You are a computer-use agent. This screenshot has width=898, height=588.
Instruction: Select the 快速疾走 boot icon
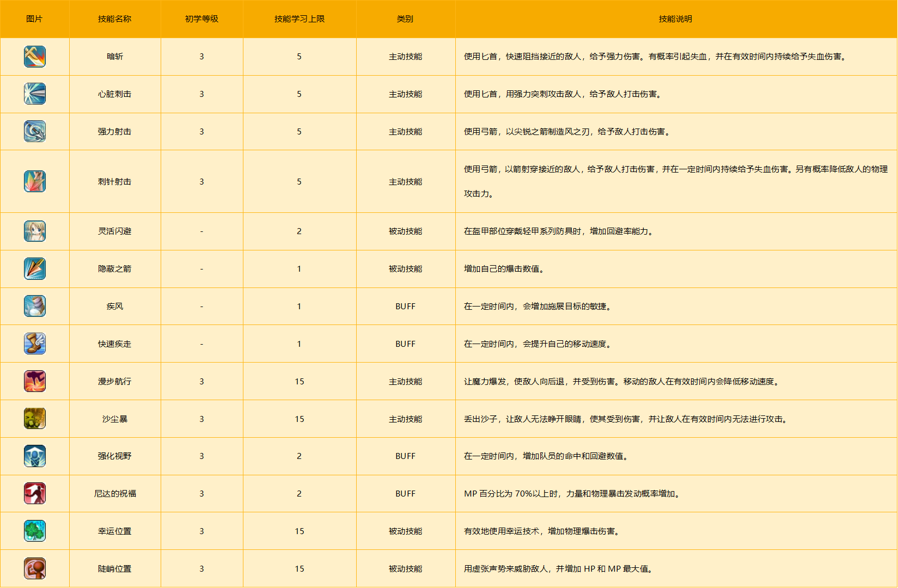35,344
